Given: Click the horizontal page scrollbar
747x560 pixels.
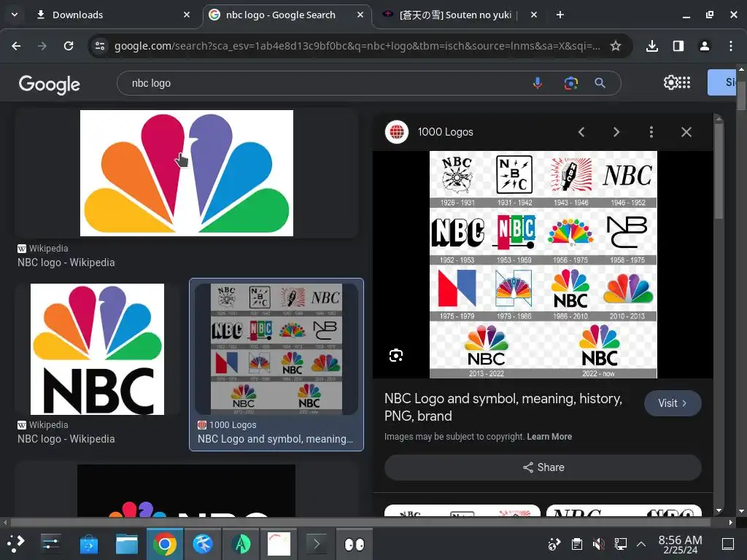Looking at the screenshot, I should tap(360, 522).
